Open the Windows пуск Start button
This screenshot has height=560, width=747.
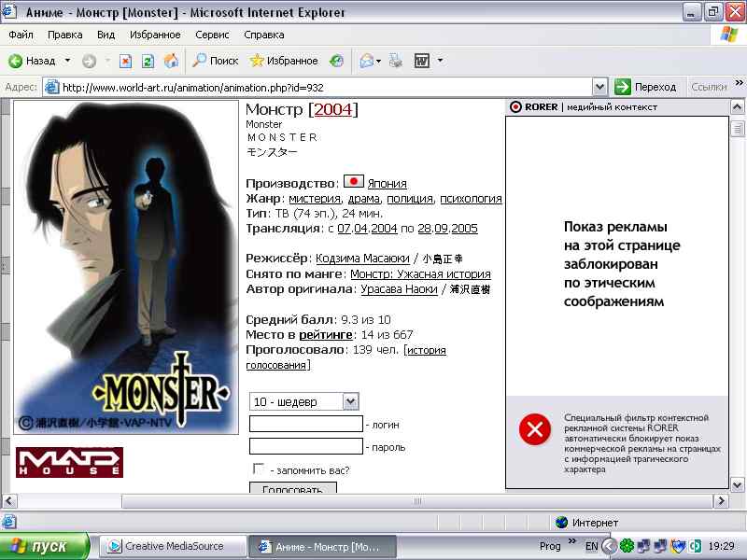pyautogui.click(x=44, y=546)
